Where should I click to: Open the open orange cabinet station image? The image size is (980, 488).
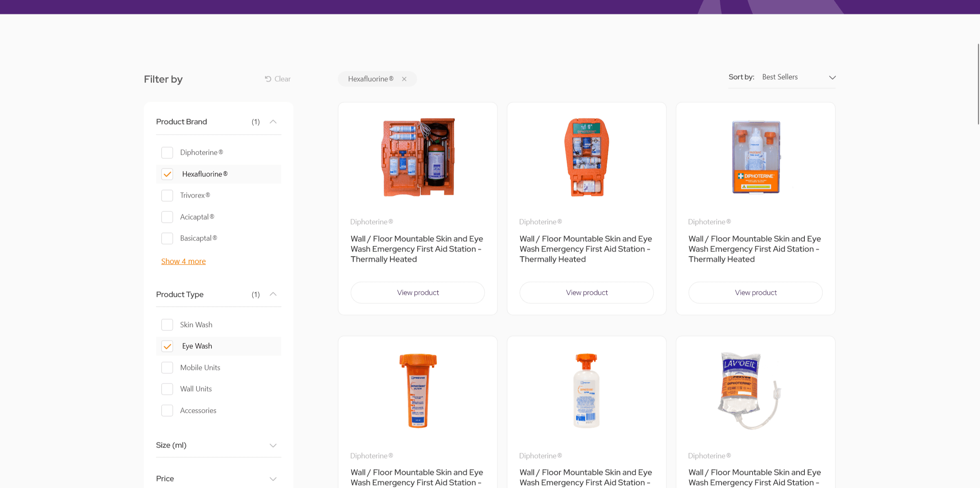(418, 157)
